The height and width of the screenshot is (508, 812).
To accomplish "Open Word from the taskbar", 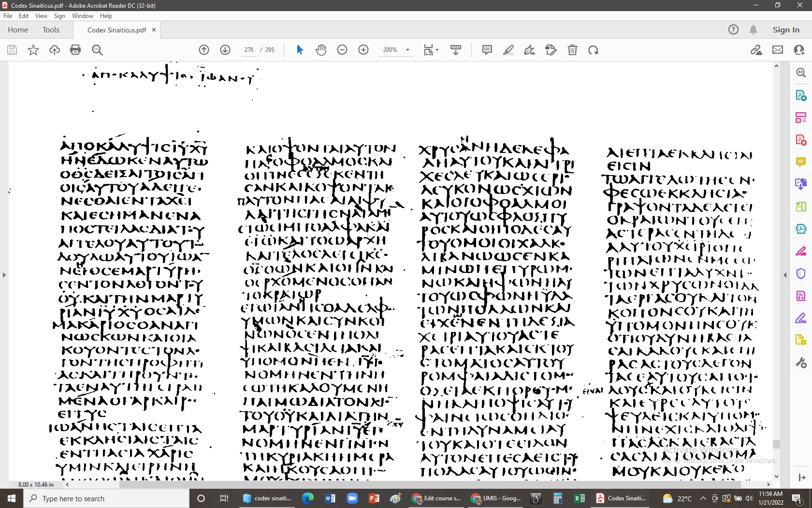I will pos(330,498).
